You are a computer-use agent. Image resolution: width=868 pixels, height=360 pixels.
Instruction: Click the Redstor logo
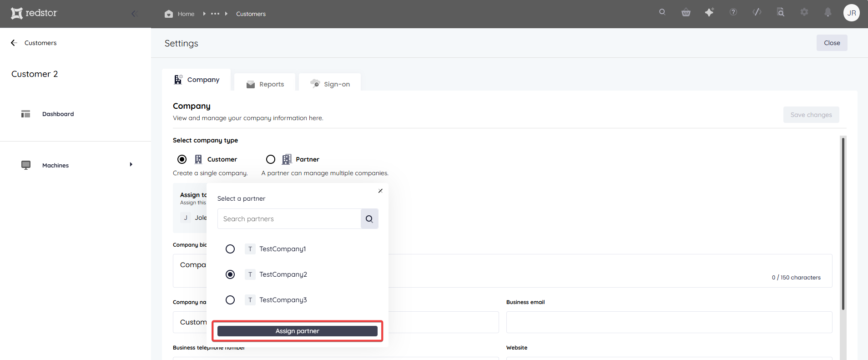click(34, 13)
